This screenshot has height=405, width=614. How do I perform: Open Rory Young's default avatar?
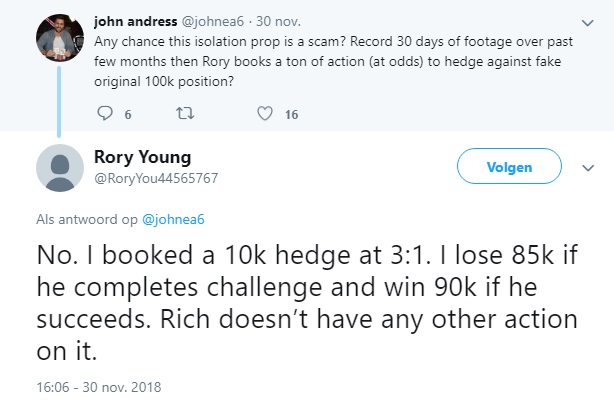pyautogui.click(x=60, y=168)
